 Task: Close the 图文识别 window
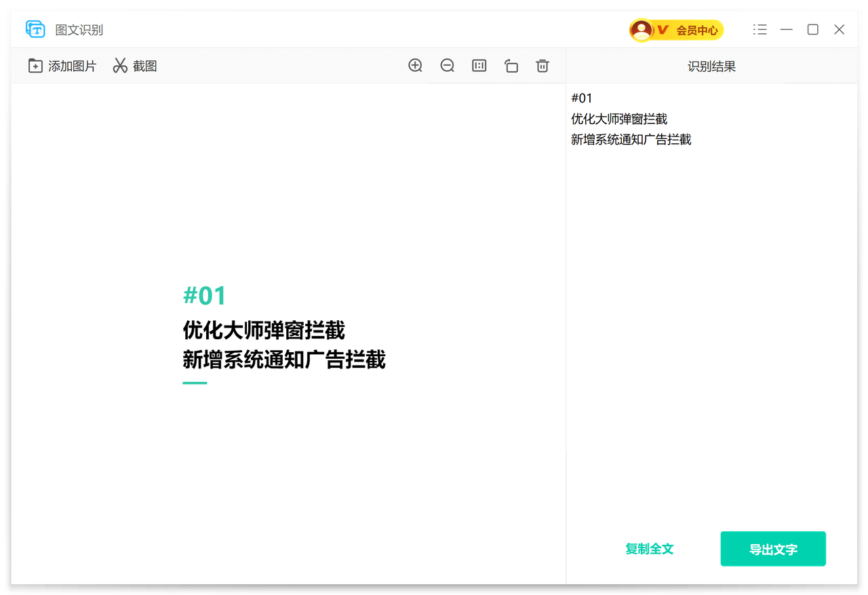tap(839, 30)
